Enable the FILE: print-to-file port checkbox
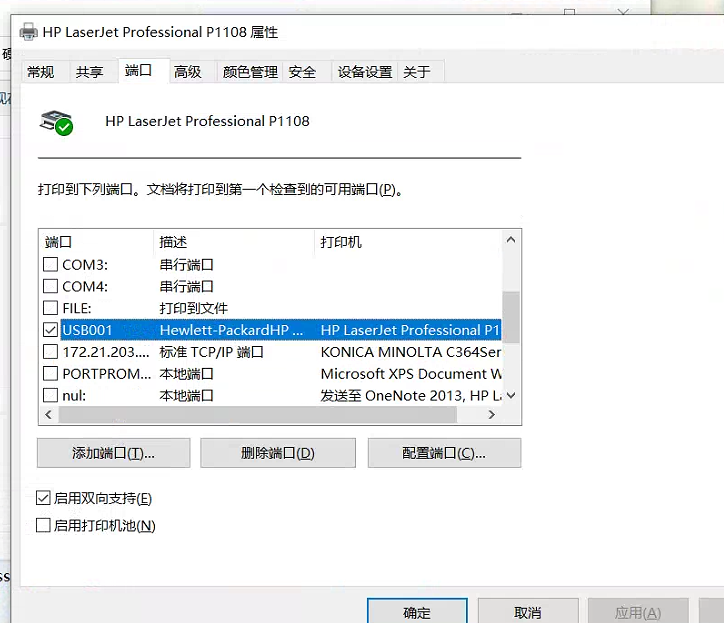The image size is (724, 623). (x=51, y=308)
